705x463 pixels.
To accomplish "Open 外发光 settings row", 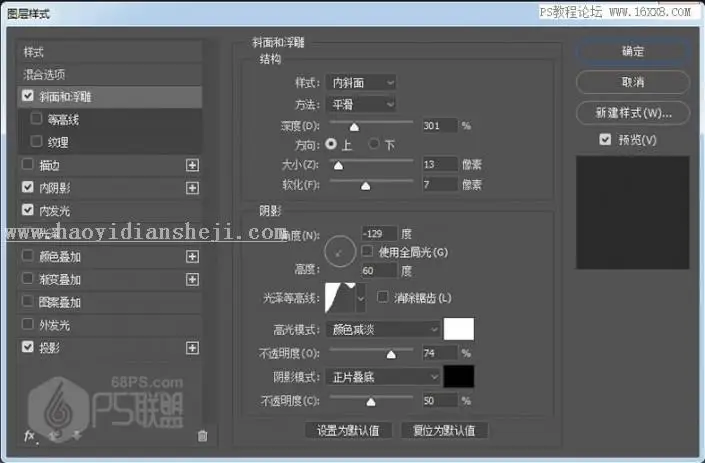I will [109, 325].
